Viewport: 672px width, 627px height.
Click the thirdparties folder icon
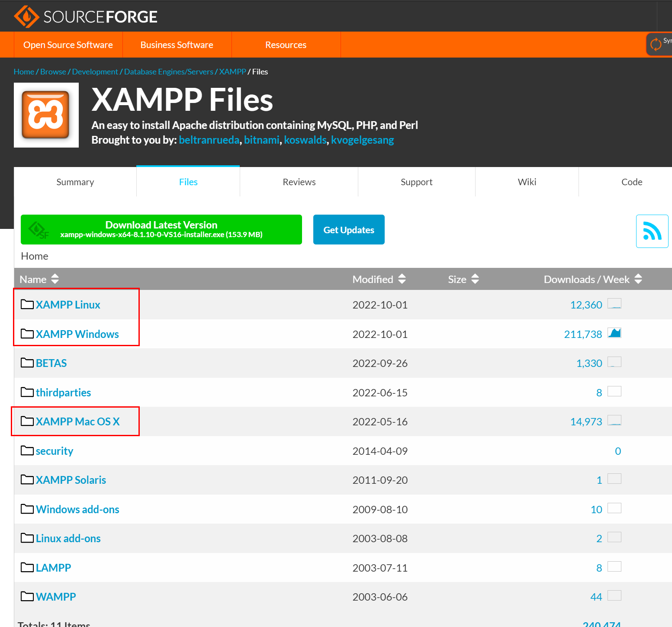(x=27, y=392)
